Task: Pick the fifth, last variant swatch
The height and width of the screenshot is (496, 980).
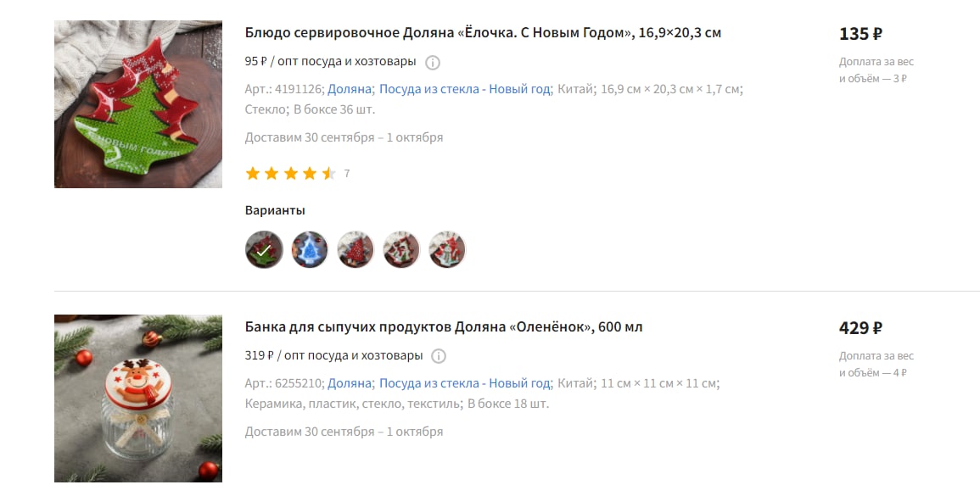Action: coord(447,250)
